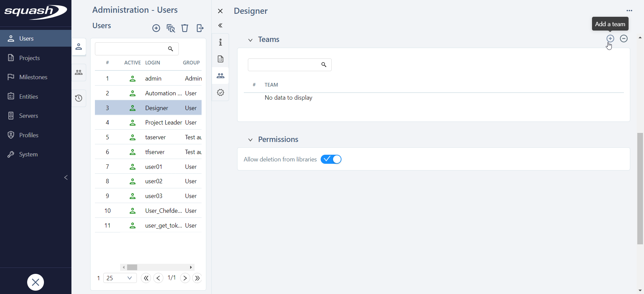Close the Designer detail panel

(x=220, y=11)
